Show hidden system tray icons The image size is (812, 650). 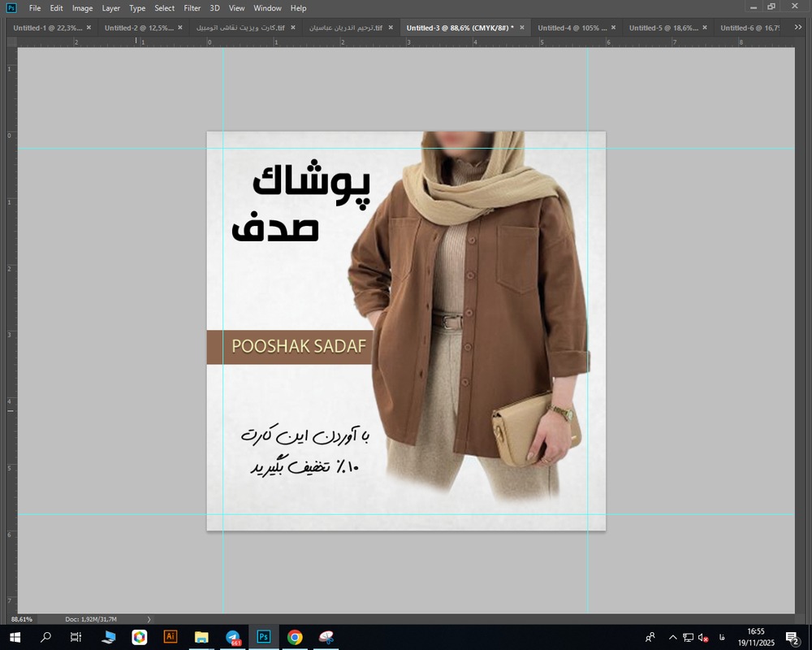(x=672, y=637)
